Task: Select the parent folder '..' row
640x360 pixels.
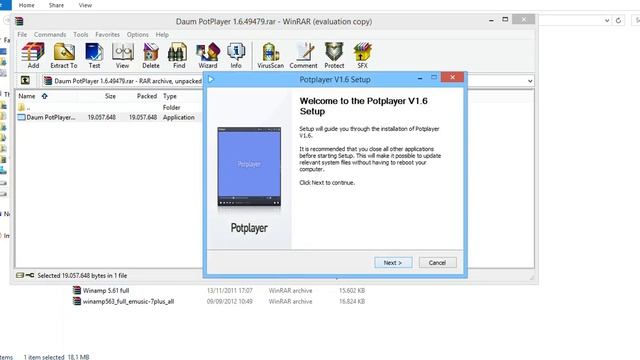Action: coord(109,107)
